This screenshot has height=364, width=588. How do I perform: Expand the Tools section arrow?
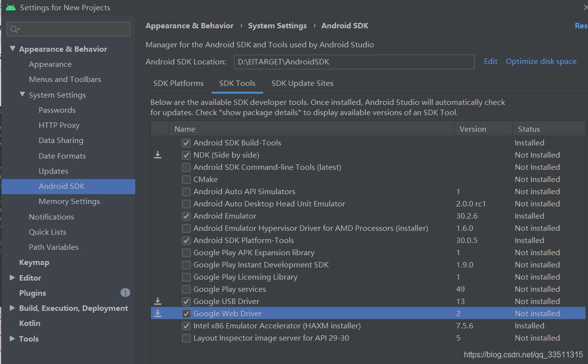(13, 339)
